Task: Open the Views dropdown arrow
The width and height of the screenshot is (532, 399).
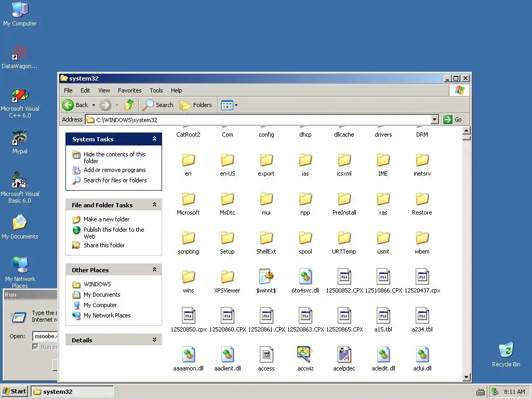Action: (236, 105)
